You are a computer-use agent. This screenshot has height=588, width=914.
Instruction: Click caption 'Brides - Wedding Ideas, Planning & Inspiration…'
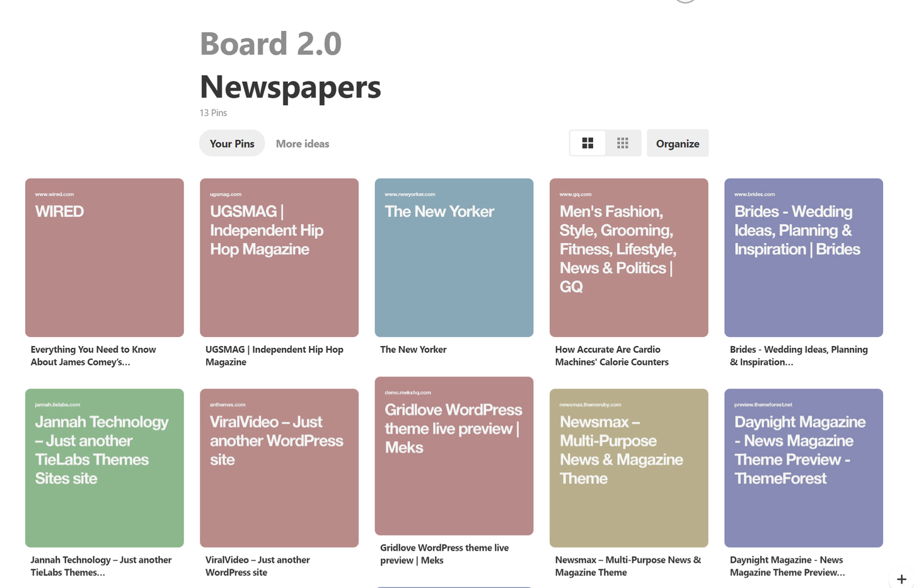799,355
